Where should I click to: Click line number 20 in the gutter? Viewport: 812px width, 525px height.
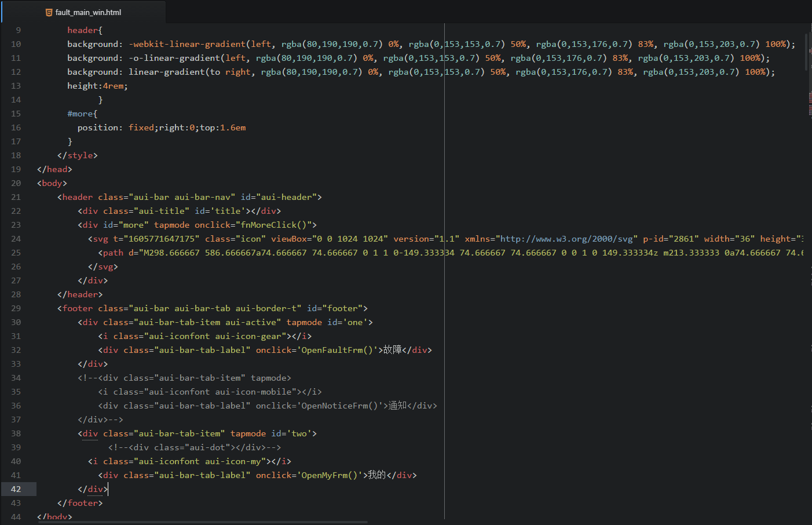coord(16,183)
